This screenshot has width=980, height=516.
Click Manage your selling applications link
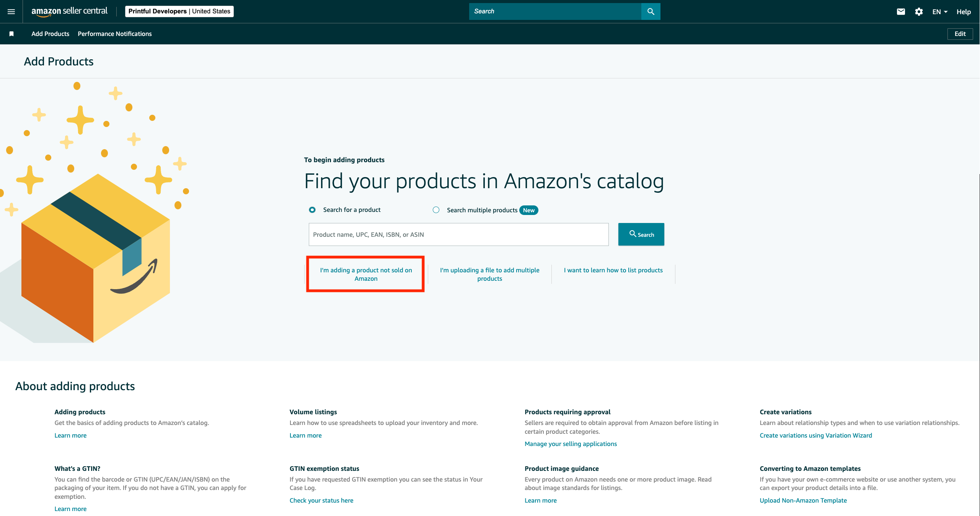point(570,443)
